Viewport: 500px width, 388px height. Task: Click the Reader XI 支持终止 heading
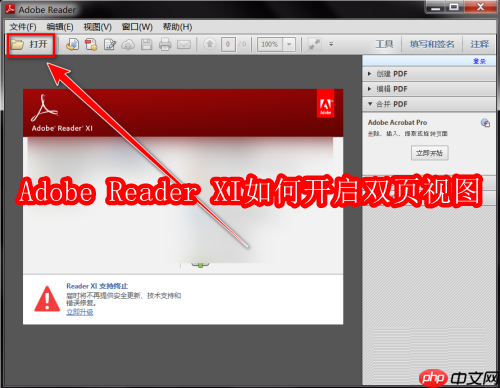coord(97,286)
